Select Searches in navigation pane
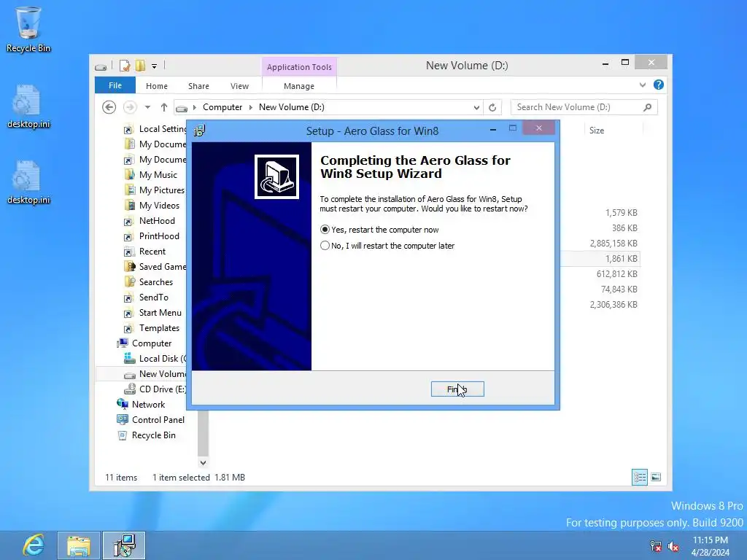The image size is (747, 560). 149,282
